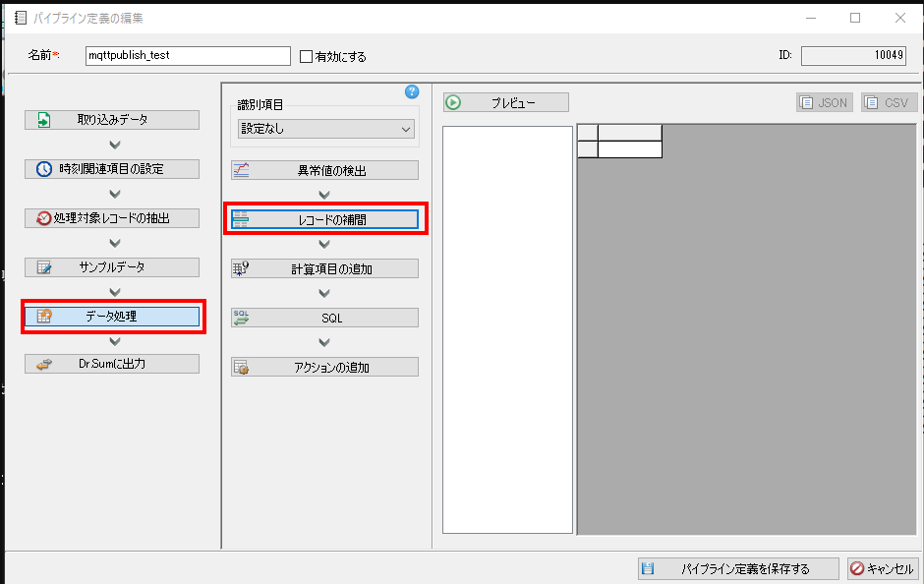Click the JSON export button
This screenshot has height=584, width=924.
(825, 102)
